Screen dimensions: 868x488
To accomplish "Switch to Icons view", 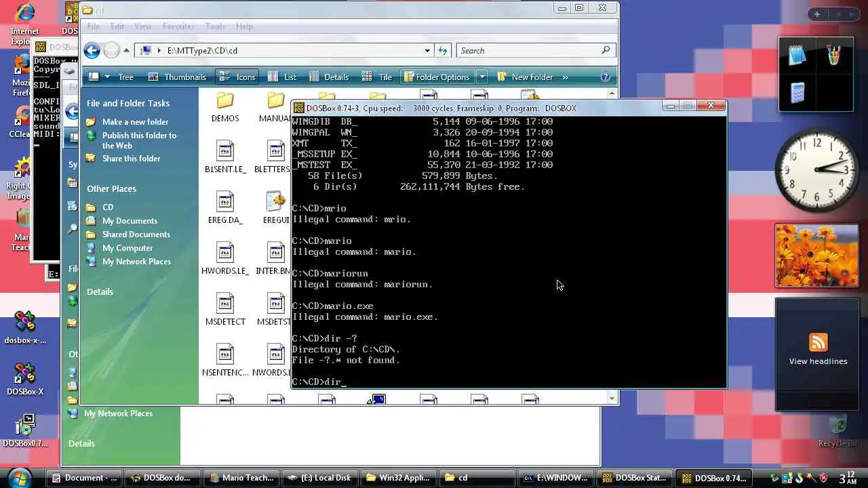I will 237,77.
